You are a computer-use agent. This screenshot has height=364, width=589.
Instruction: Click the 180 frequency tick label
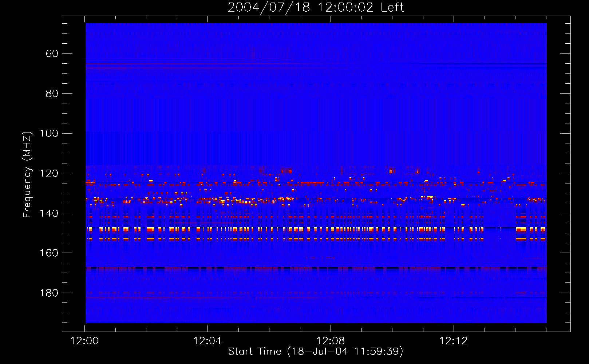pos(49,293)
